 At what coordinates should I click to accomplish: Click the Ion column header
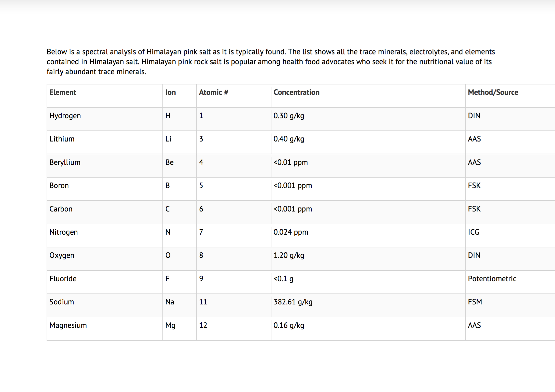coord(171,92)
